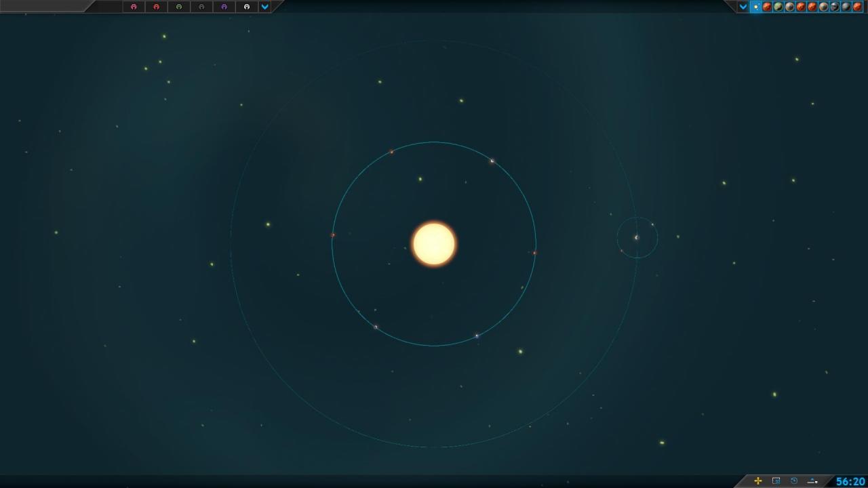This screenshot has width=868, height=488.
Task: Select the pink player faction icon
Action: pyautogui.click(x=134, y=7)
